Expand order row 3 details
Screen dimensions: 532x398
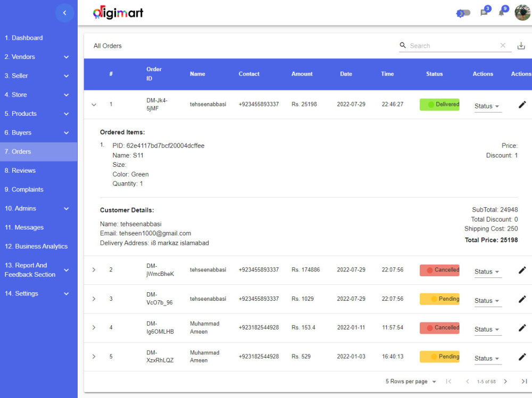click(x=94, y=299)
